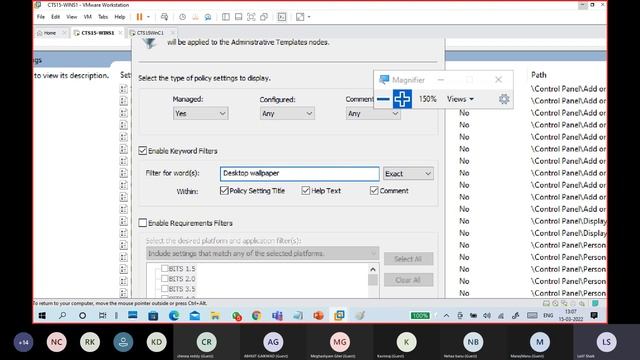Open the Magnifier Views dropdown

pos(460,99)
